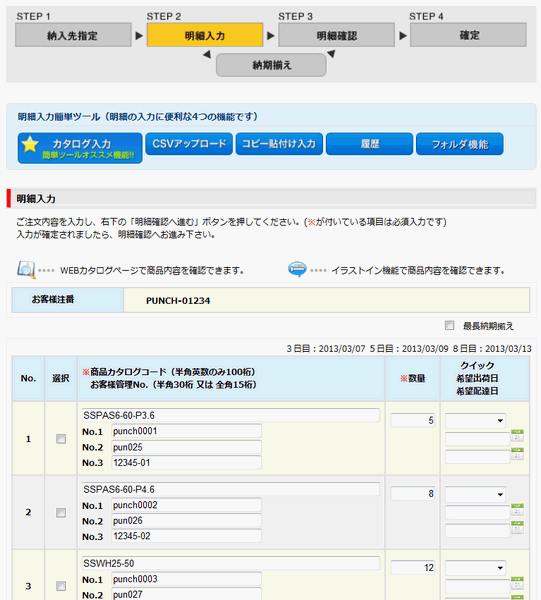Click the catalog code field SSPAS6-60-P3.6
Image resolution: width=541 pixels, height=600 pixels.
pyautogui.click(x=231, y=415)
